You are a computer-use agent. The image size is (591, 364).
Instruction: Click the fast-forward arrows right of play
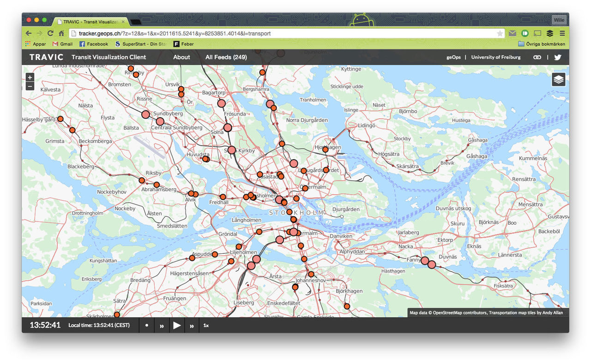(192, 326)
